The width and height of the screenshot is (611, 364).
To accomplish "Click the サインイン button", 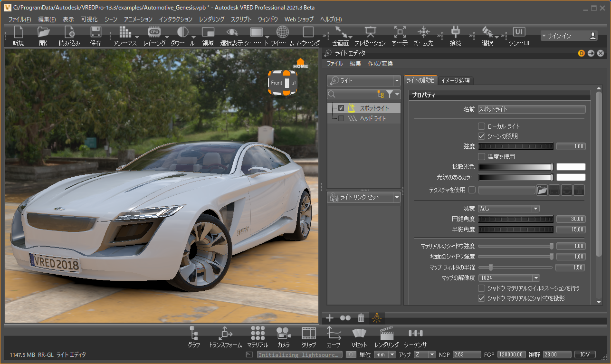I will [x=569, y=36].
